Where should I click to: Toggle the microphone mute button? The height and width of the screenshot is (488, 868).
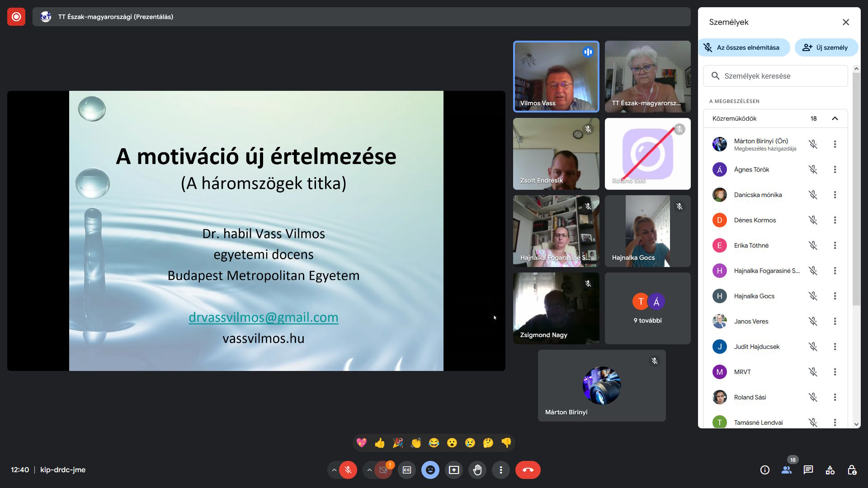pyautogui.click(x=348, y=470)
